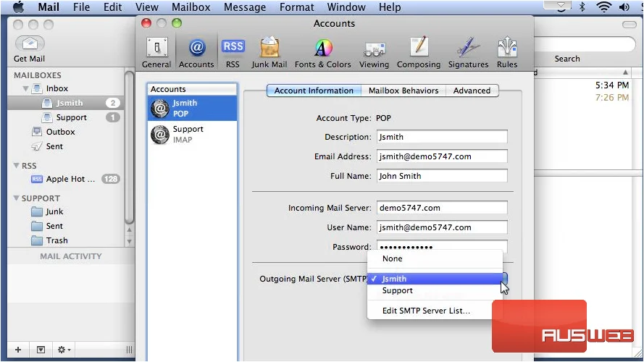Choose Support in SMTP server dropdown
644x362 pixels.
(435, 290)
